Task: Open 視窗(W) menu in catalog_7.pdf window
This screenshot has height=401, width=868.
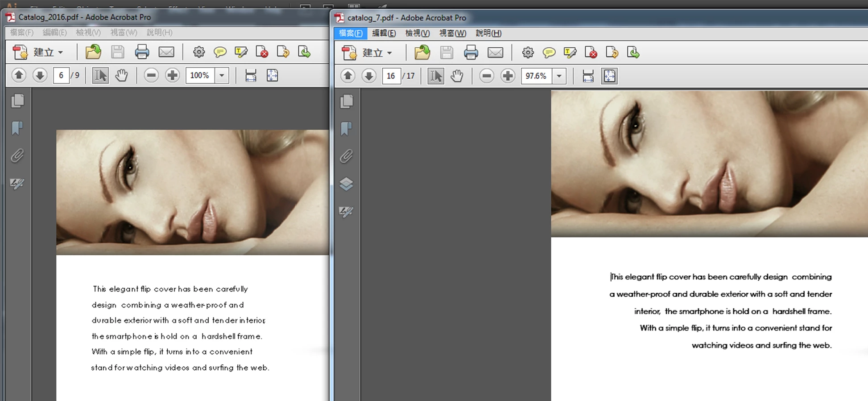Action: click(x=452, y=33)
